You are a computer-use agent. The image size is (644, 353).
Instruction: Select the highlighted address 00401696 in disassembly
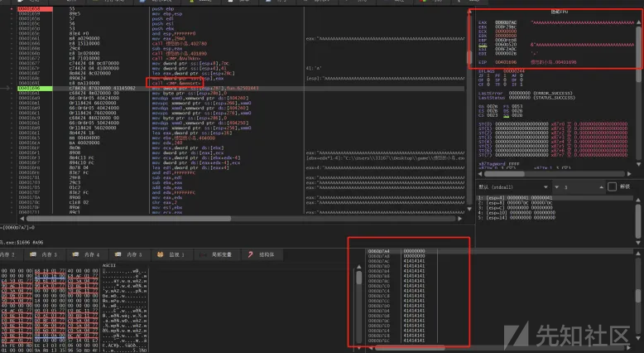(35, 89)
